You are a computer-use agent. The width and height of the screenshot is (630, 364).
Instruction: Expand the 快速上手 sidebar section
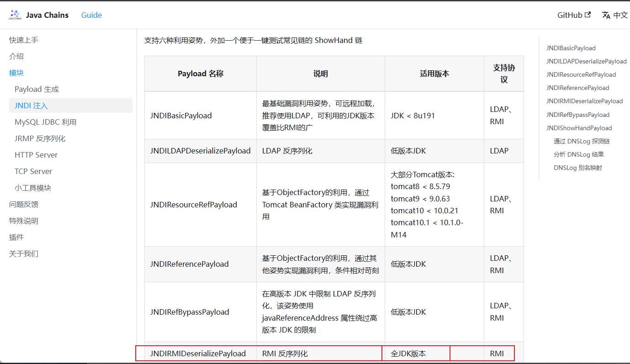24,40
